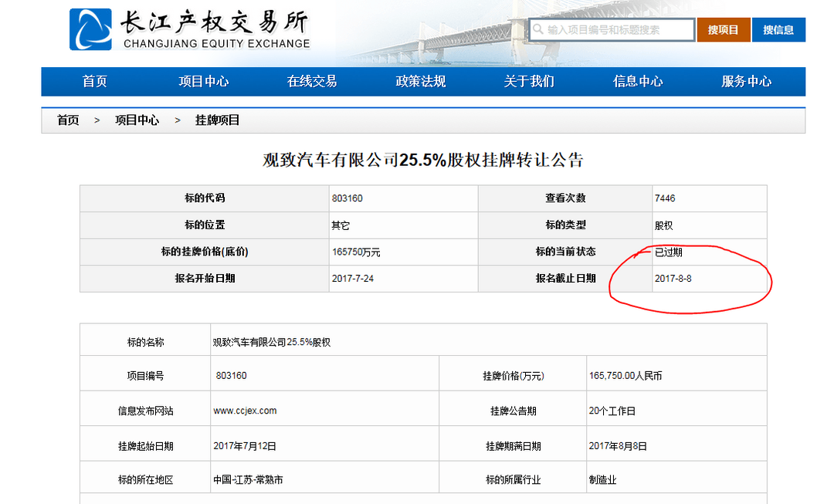Open the 项目中心 navigation menu
Image resolution: width=834 pixels, height=504 pixels.
tap(203, 81)
